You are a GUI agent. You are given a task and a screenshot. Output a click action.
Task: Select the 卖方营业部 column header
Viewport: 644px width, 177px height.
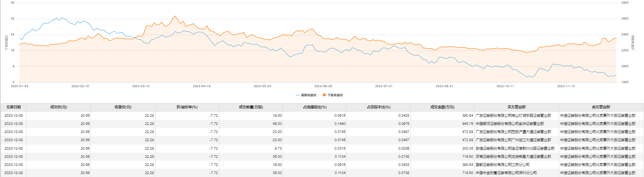tap(601, 107)
